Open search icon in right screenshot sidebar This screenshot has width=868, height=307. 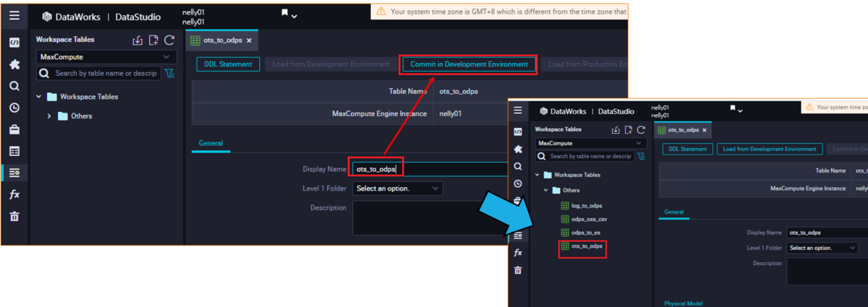tap(517, 166)
